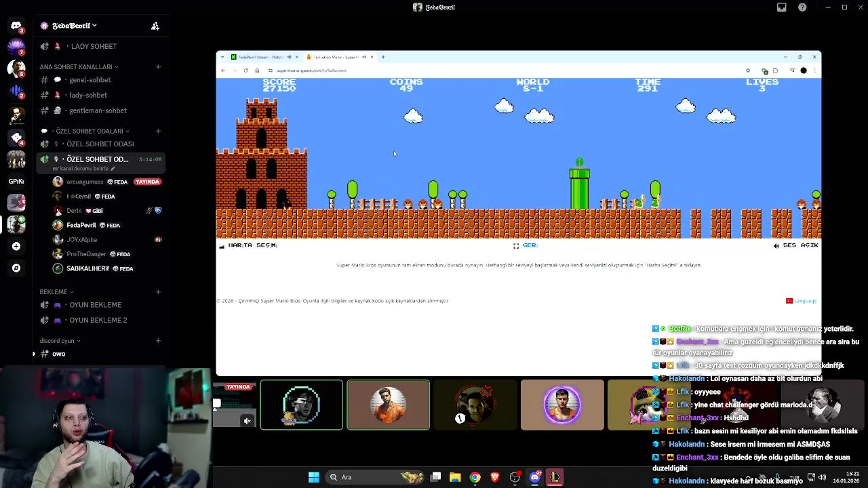Open Chrome three-dot menu
This screenshot has width=868, height=488.
[x=814, y=70]
